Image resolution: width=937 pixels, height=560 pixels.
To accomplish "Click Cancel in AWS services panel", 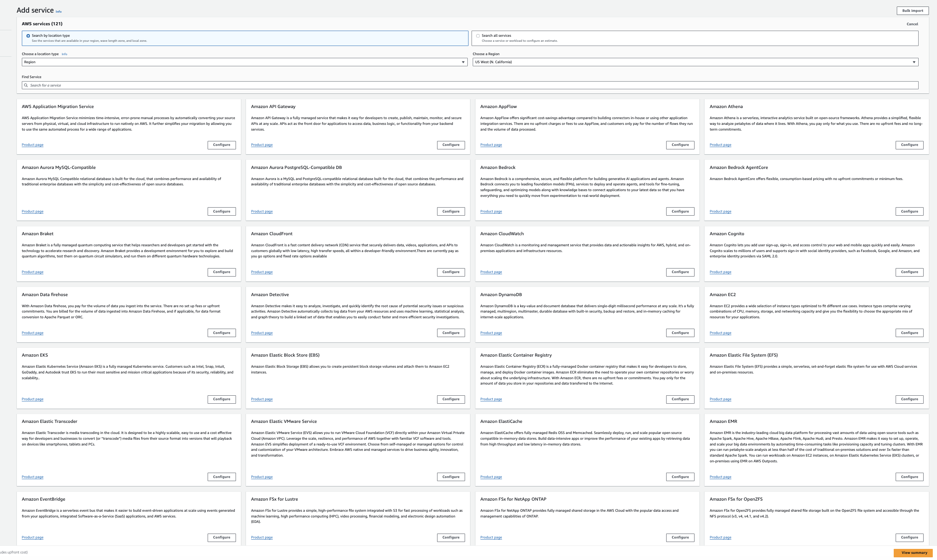I will 912,24.
